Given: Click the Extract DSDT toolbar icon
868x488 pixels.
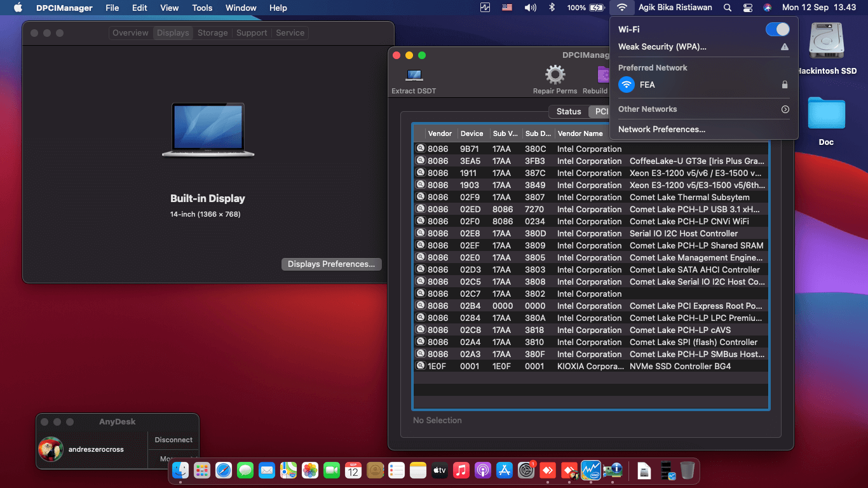Looking at the screenshot, I should [414, 76].
